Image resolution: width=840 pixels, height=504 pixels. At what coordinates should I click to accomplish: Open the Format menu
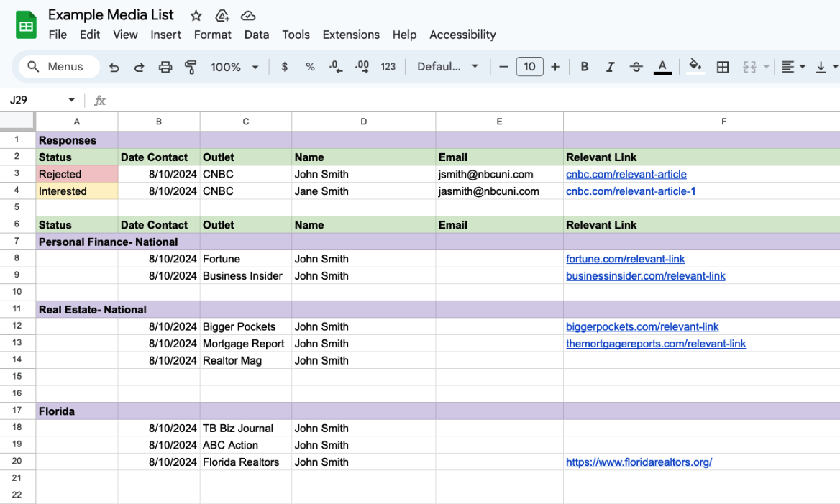[x=212, y=35]
